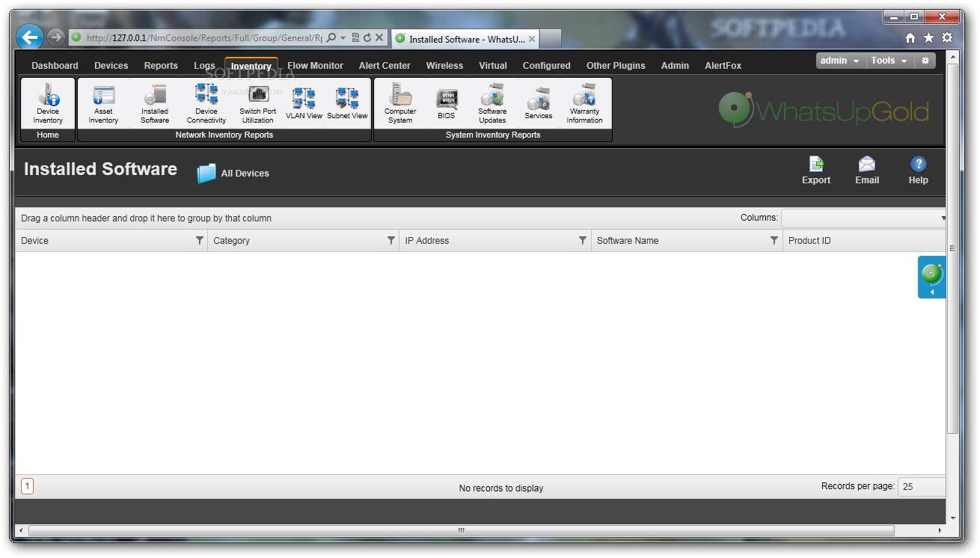
Task: Open address bar search dropdown arrow
Action: click(343, 37)
